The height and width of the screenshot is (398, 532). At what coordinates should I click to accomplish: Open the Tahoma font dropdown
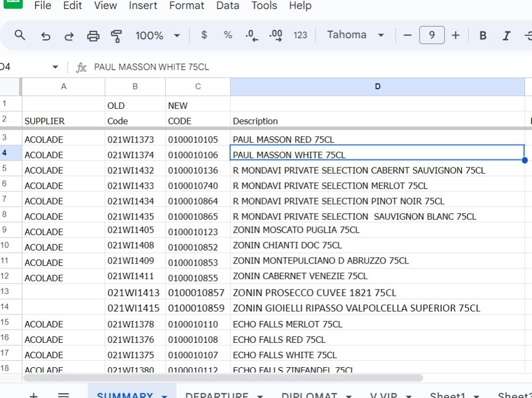tap(356, 35)
